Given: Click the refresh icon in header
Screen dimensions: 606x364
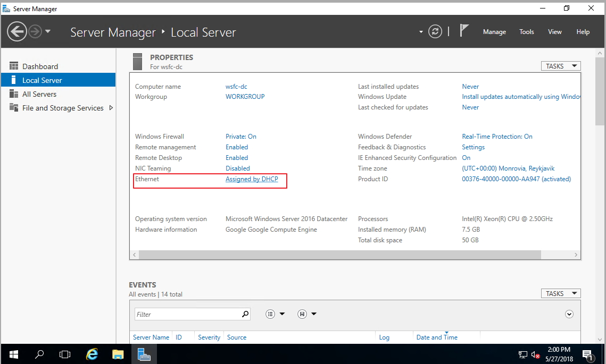Looking at the screenshot, I should pyautogui.click(x=435, y=31).
